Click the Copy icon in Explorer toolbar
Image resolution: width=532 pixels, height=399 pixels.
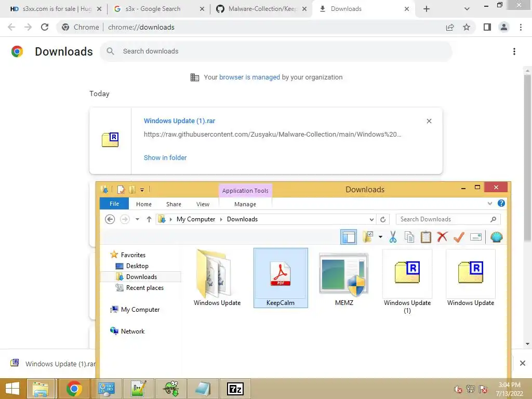point(409,237)
